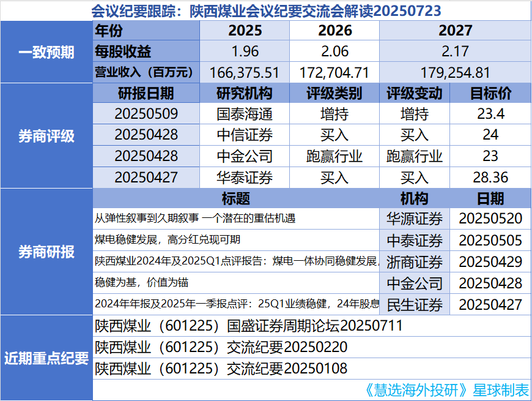
Task: Click the 目标价 column header
Action: (490, 94)
